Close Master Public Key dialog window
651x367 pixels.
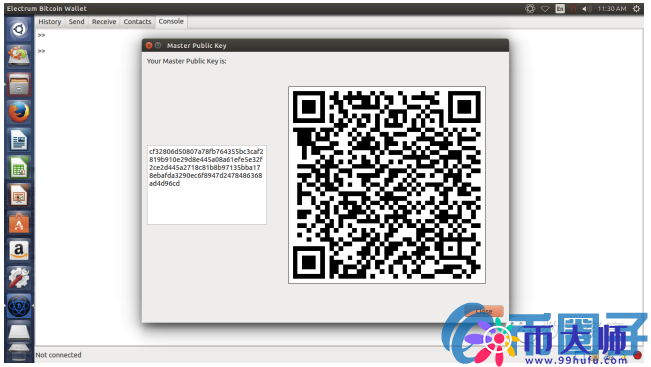pyautogui.click(x=149, y=46)
